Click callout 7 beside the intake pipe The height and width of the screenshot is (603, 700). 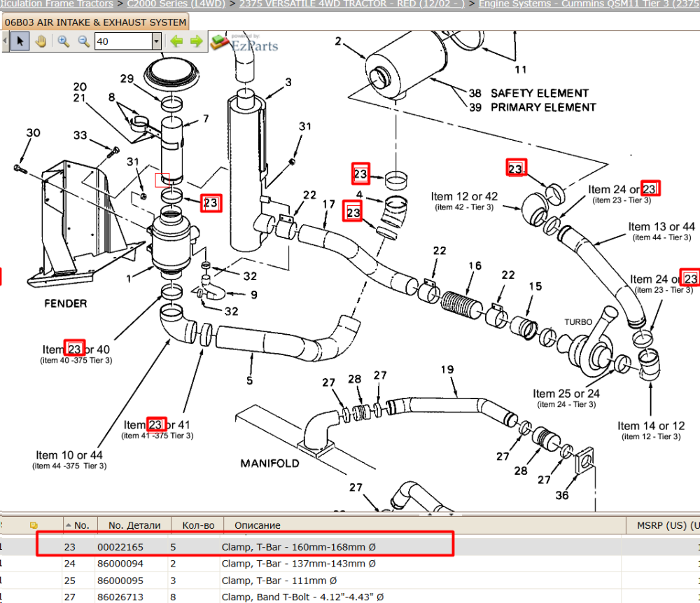tap(206, 119)
